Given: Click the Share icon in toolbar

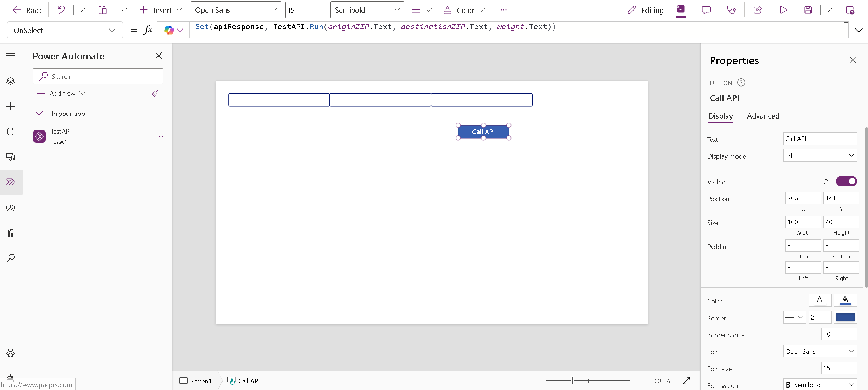Looking at the screenshot, I should click(758, 10).
